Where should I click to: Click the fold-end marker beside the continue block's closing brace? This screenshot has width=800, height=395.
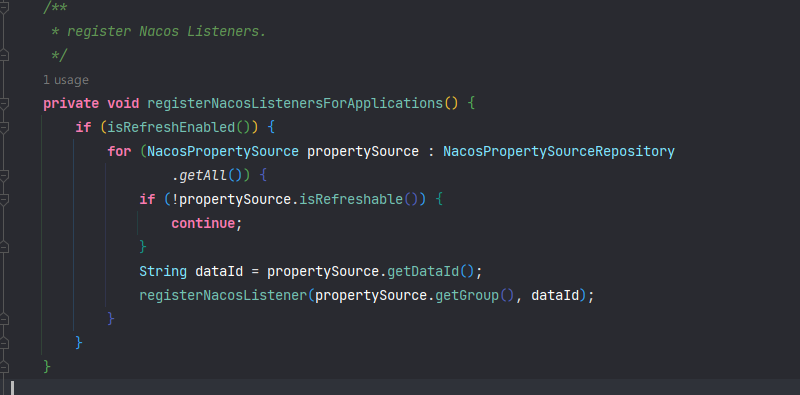4,247
